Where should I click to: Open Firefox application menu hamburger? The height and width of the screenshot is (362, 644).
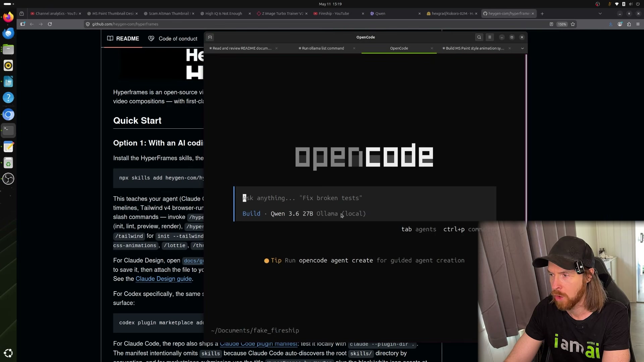point(638,24)
